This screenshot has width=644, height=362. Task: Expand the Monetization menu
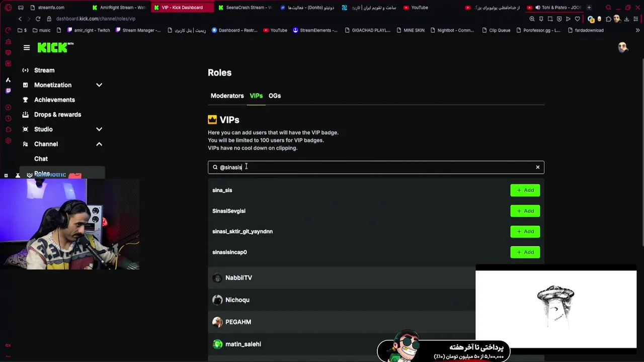pos(99,85)
